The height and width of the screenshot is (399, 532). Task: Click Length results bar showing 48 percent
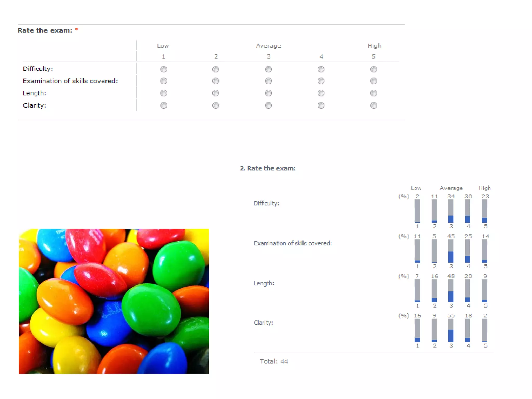[451, 291]
